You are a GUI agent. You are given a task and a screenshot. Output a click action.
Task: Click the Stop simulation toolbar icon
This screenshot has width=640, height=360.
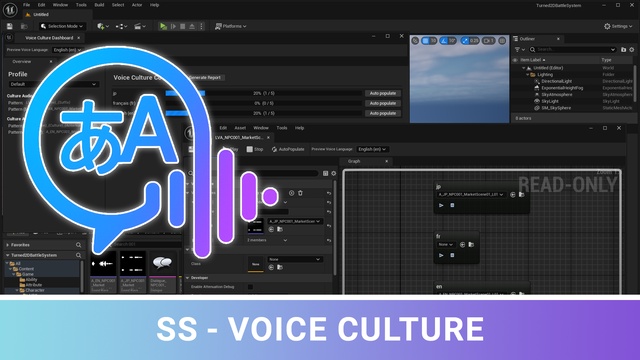(182, 26)
